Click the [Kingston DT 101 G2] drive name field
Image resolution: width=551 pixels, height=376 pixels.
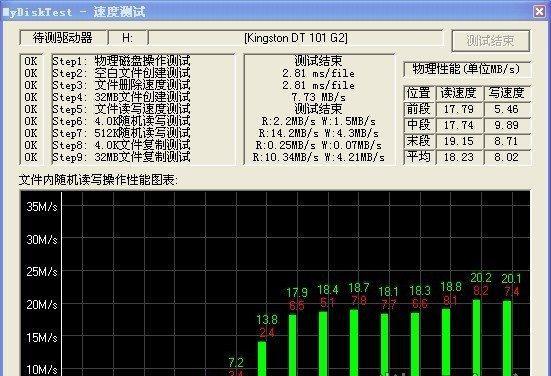(x=296, y=38)
